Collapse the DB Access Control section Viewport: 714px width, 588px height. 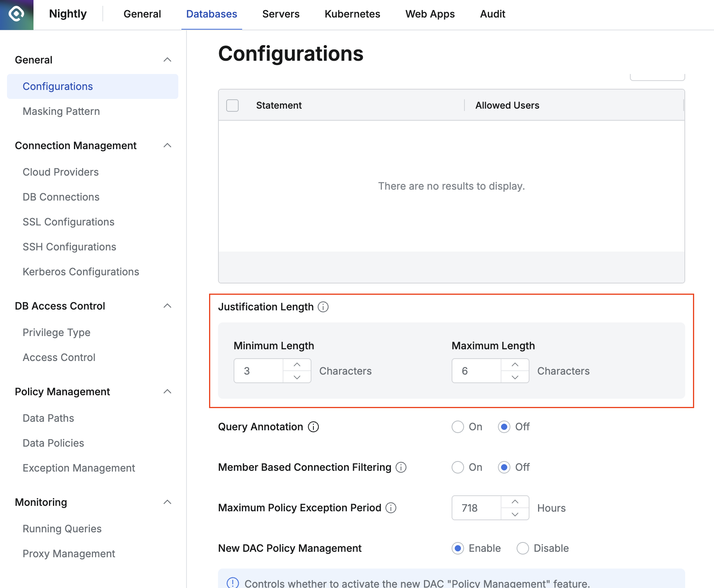tap(167, 306)
